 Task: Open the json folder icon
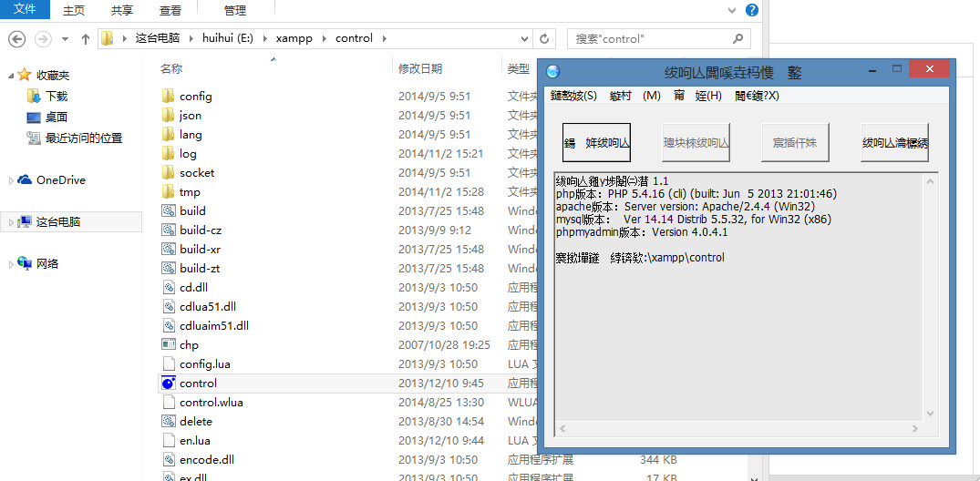pos(168,116)
